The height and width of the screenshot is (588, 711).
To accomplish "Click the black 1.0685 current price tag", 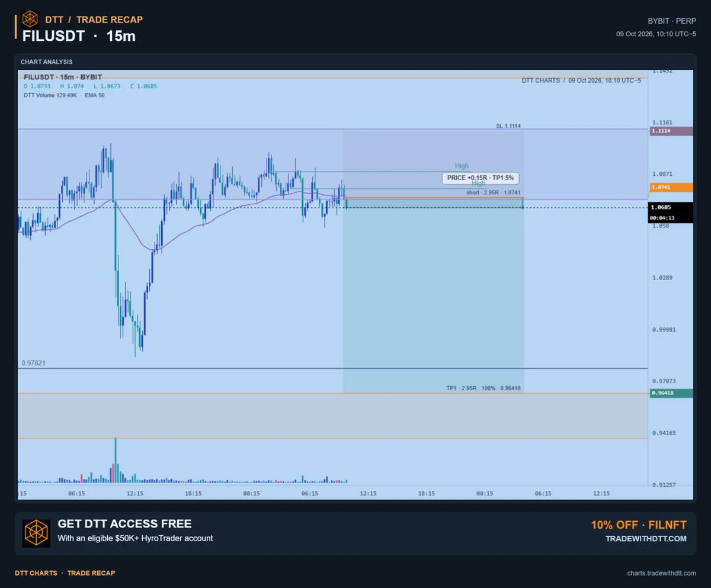I will coord(671,207).
